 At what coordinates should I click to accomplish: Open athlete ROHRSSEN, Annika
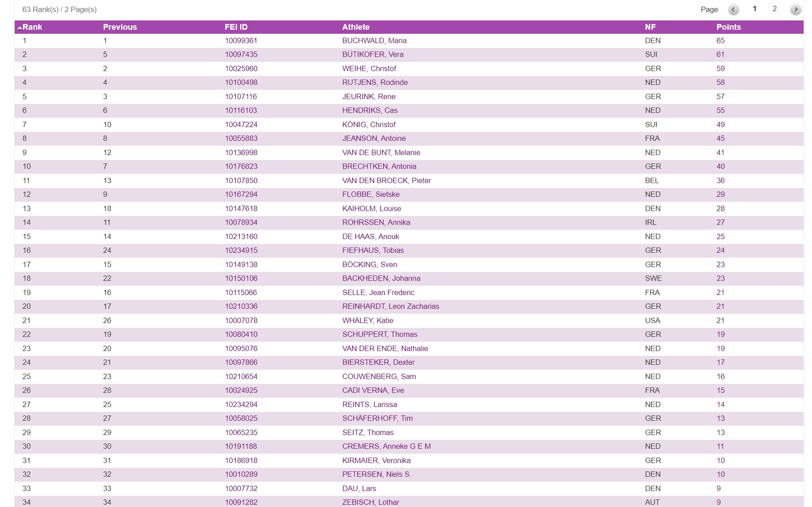click(376, 222)
